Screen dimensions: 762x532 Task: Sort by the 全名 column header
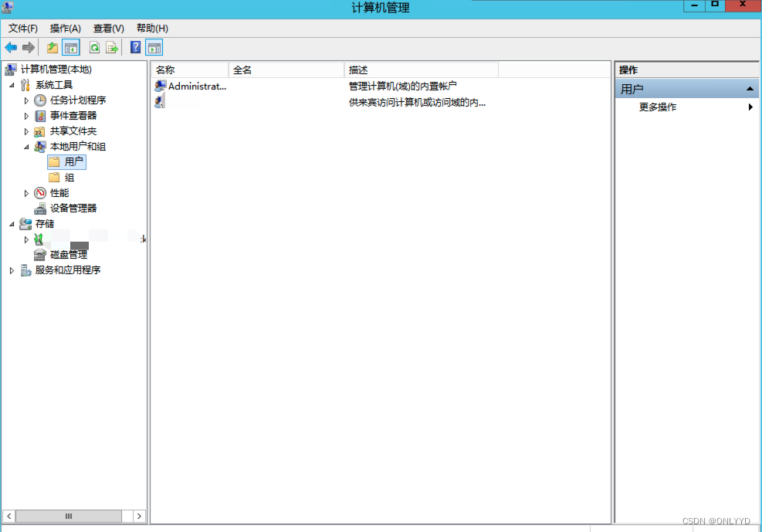(286, 70)
